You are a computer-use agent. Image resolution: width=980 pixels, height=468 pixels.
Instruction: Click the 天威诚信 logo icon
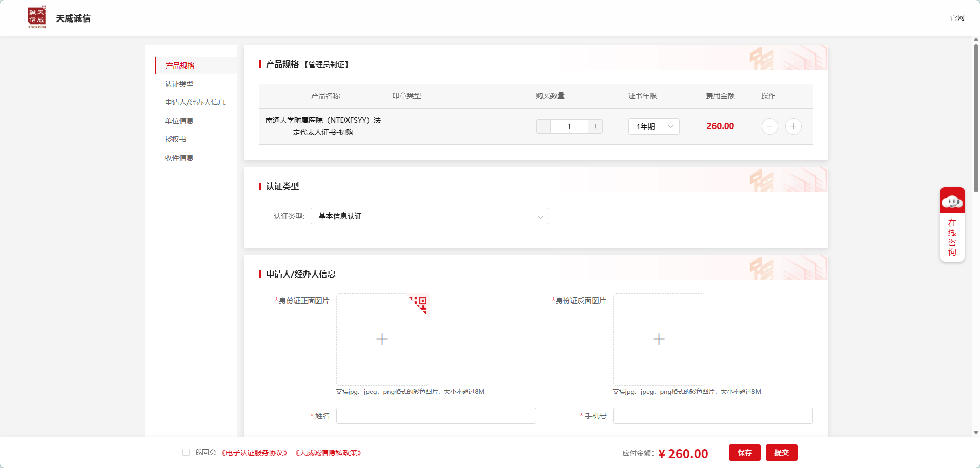click(36, 17)
